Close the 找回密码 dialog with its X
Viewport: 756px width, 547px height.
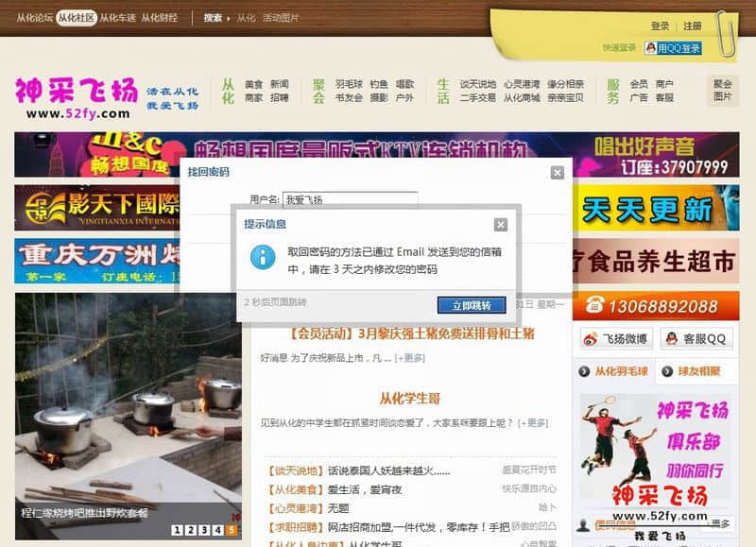pos(558,173)
